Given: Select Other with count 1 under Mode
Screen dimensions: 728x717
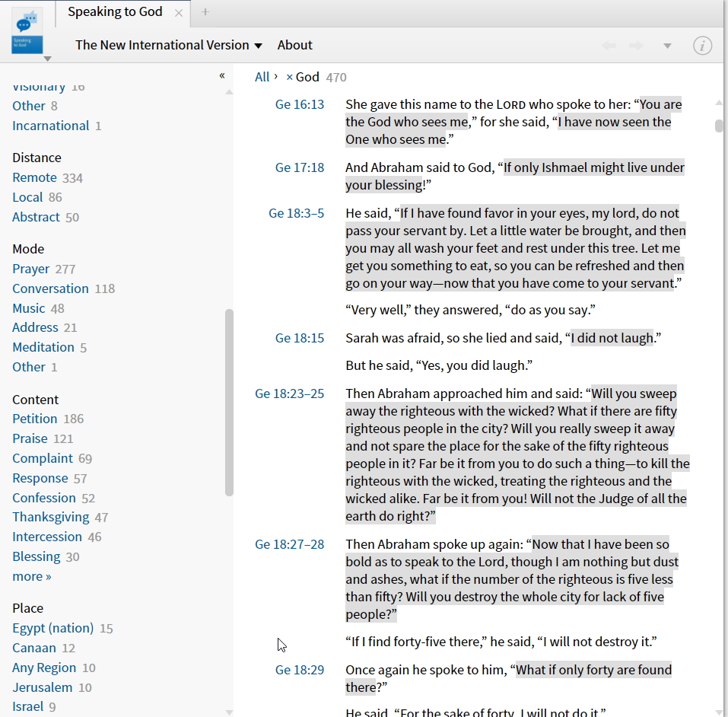Looking at the screenshot, I should point(28,367).
